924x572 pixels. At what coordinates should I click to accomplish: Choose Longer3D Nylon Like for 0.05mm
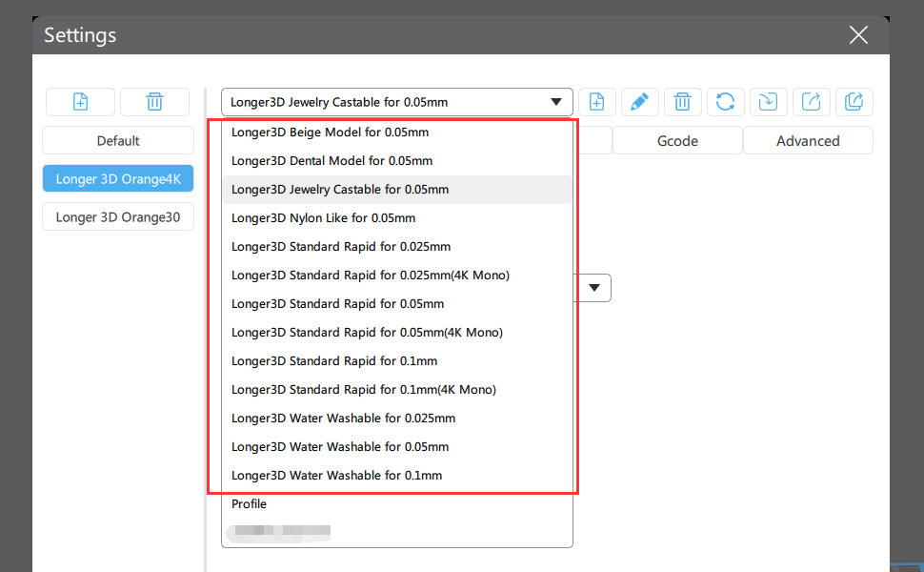pos(396,218)
